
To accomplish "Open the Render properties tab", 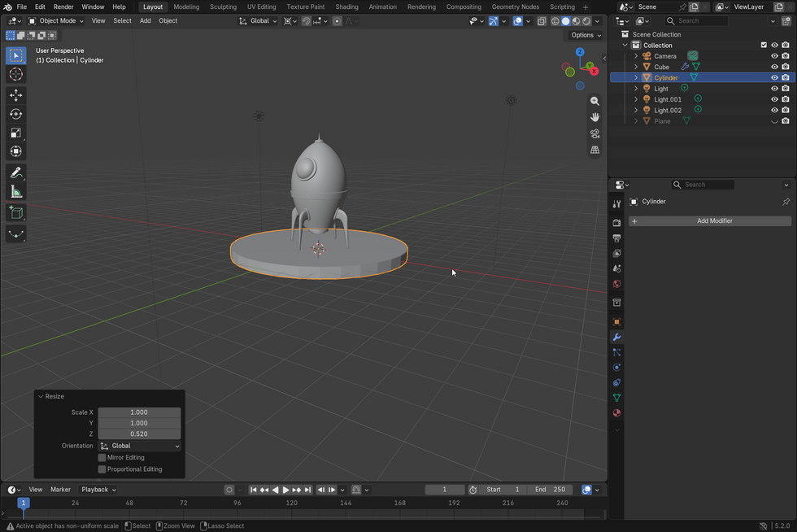I will [x=616, y=223].
